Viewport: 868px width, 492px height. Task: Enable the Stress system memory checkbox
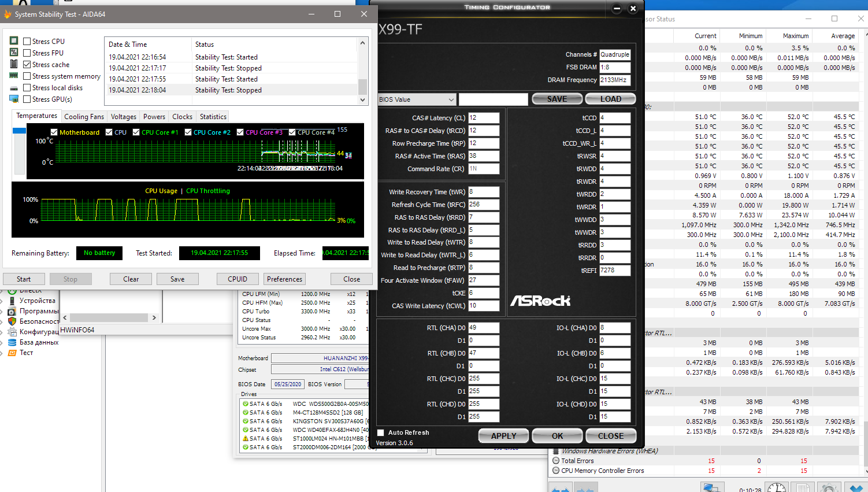tap(27, 76)
